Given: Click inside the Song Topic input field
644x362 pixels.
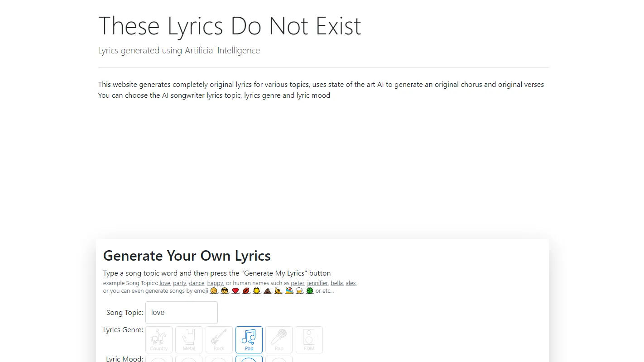Looking at the screenshot, I should pos(181,312).
